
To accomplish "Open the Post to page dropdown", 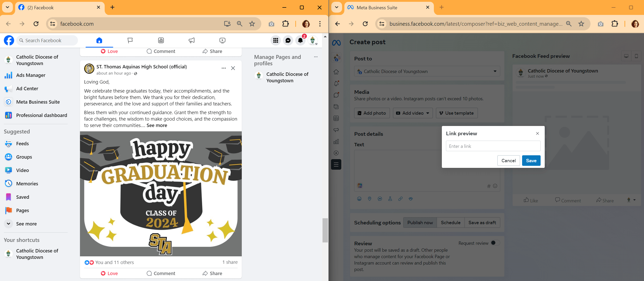I will (427, 71).
